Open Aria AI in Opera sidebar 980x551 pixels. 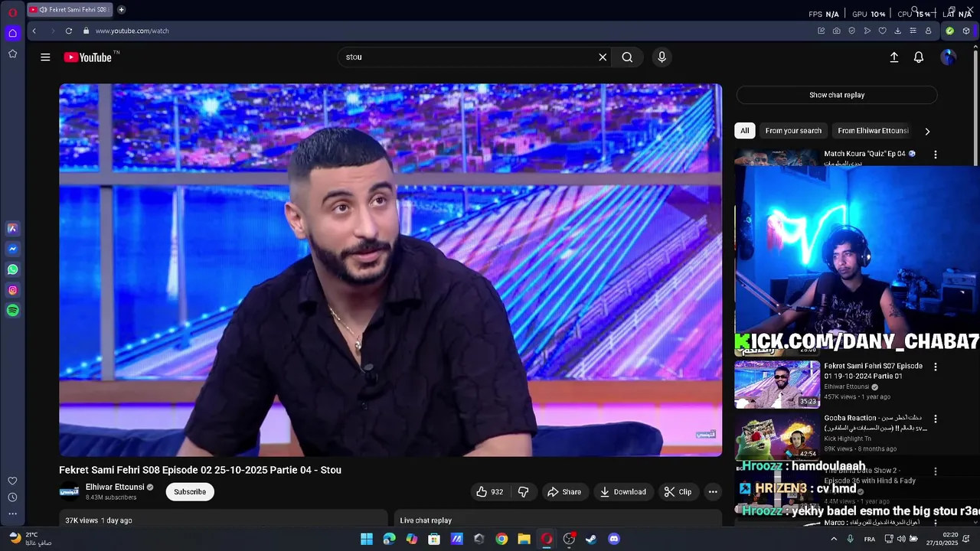pyautogui.click(x=12, y=228)
